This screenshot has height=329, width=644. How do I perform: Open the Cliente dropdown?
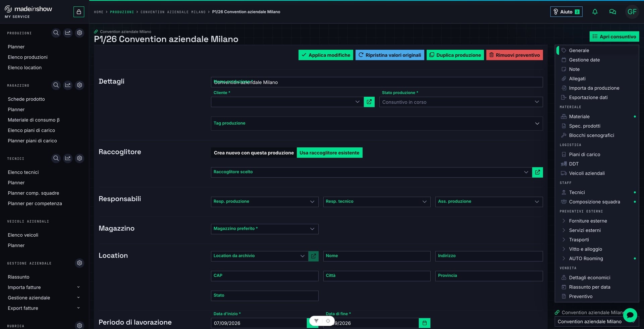click(287, 102)
